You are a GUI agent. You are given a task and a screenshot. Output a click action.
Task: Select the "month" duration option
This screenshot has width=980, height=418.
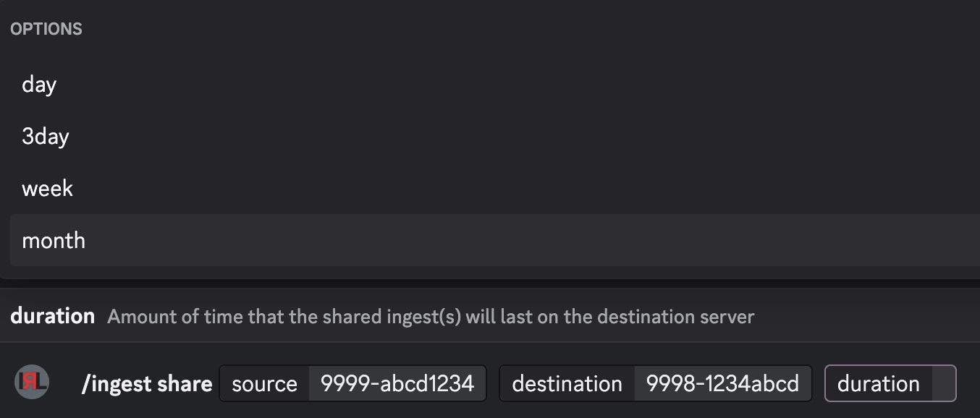point(54,240)
